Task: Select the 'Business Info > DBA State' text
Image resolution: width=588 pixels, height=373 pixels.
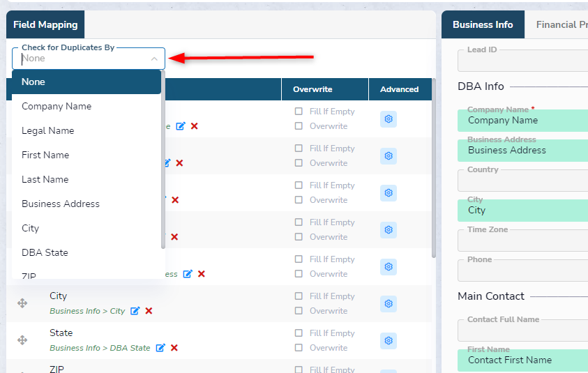Action: (x=100, y=348)
